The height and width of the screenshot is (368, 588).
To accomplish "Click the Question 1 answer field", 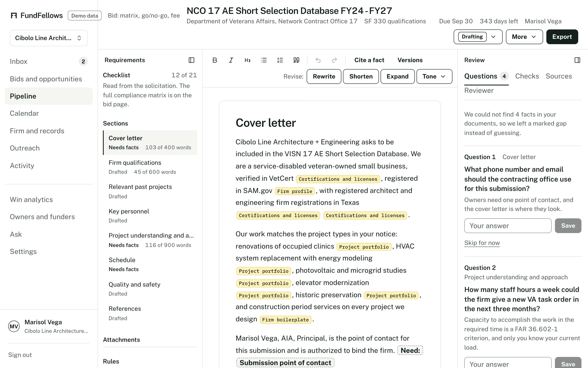I will [x=508, y=226].
